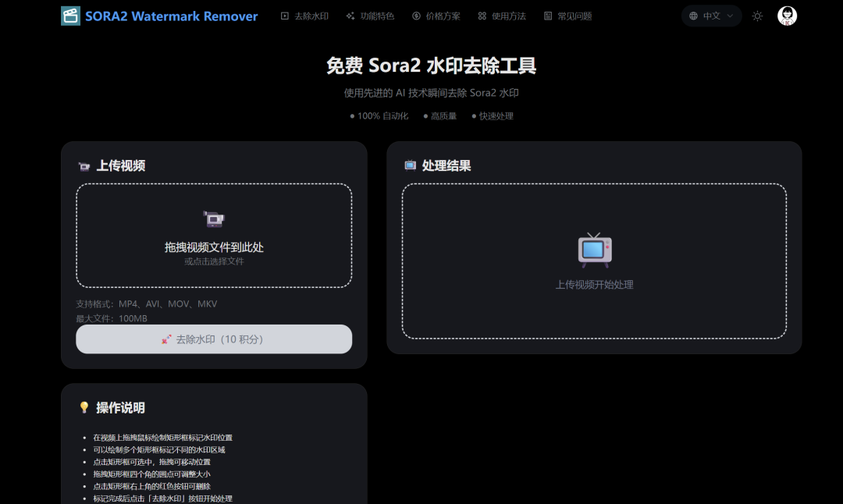Image resolution: width=843 pixels, height=504 pixels.
Task: Expand the 中文 language dropdown
Action: tap(711, 16)
